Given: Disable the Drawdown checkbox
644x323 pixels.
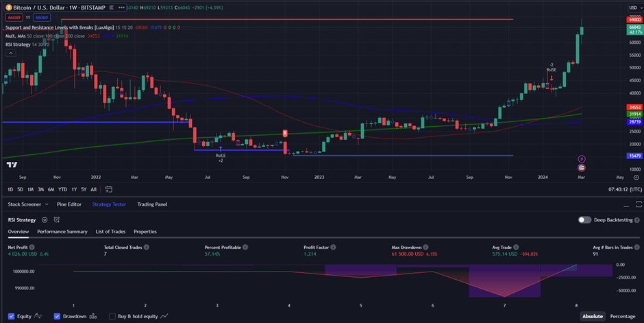Looking at the screenshot, I should [58, 316].
